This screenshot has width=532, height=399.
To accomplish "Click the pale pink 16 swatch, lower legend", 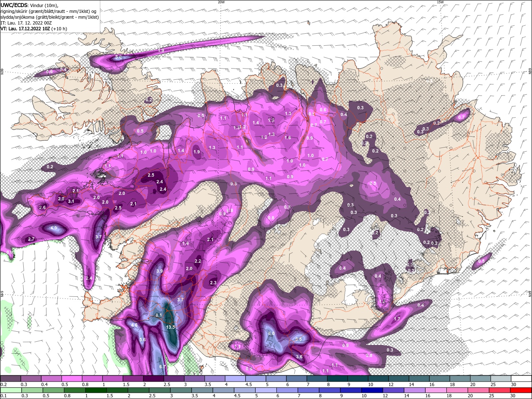I will [x=436, y=390].
